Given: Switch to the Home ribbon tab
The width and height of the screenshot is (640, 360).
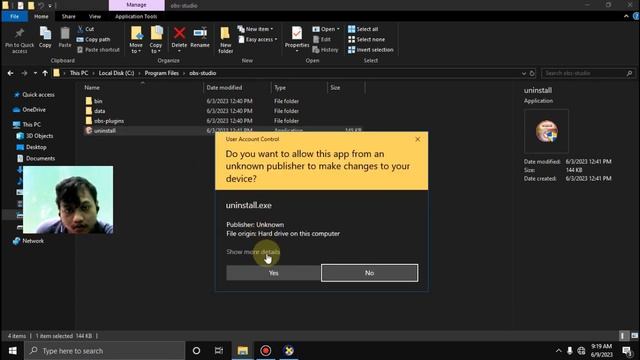Looking at the screenshot, I should (x=41, y=16).
